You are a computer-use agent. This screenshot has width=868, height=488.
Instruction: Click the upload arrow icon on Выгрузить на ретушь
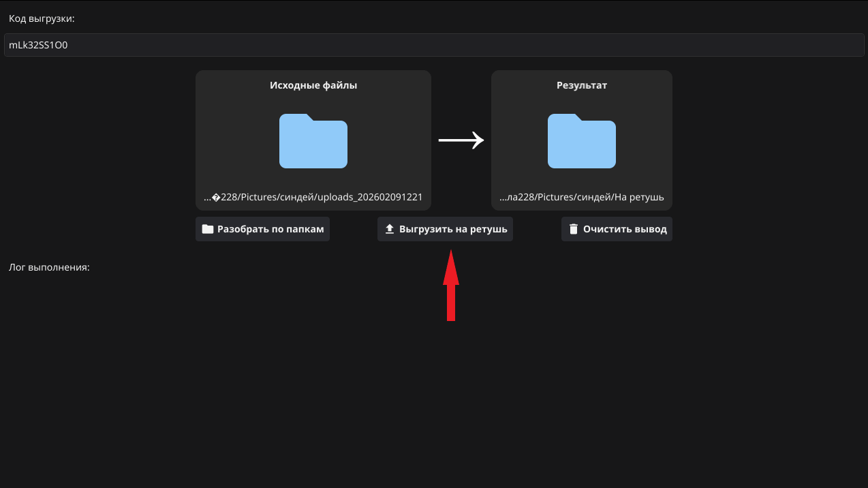click(x=390, y=230)
